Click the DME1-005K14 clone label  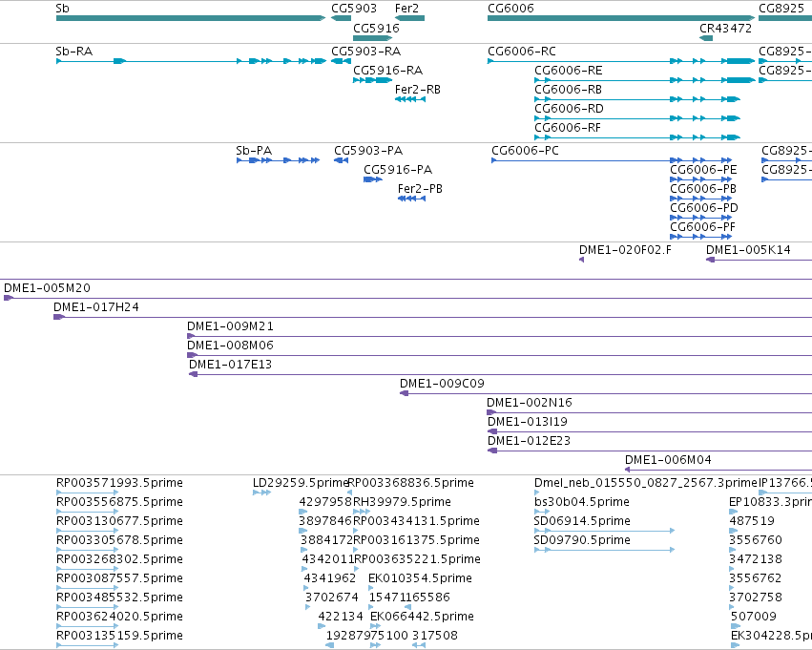(x=748, y=250)
